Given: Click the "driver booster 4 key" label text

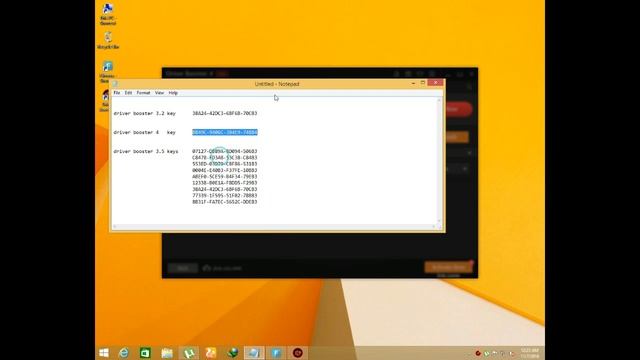Looking at the screenshot, I should (144, 132).
